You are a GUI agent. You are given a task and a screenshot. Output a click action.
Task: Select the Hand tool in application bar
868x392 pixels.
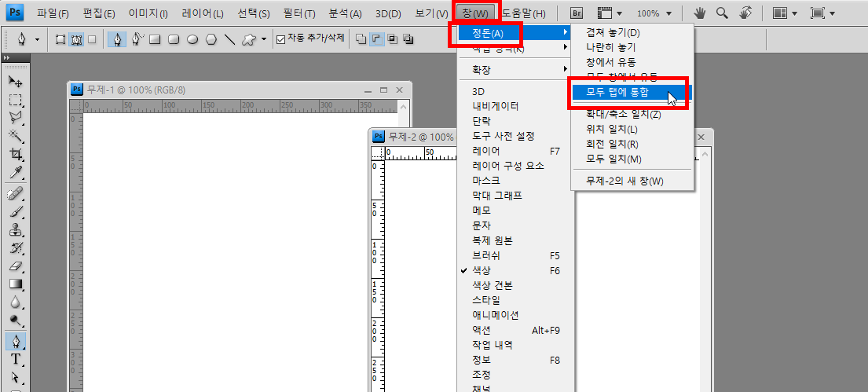pos(698,13)
